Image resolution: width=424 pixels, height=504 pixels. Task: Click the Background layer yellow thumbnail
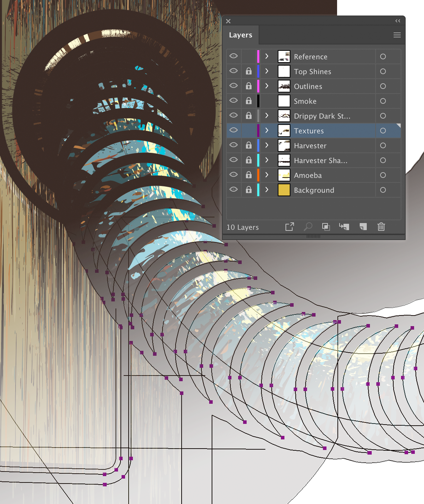tap(284, 190)
